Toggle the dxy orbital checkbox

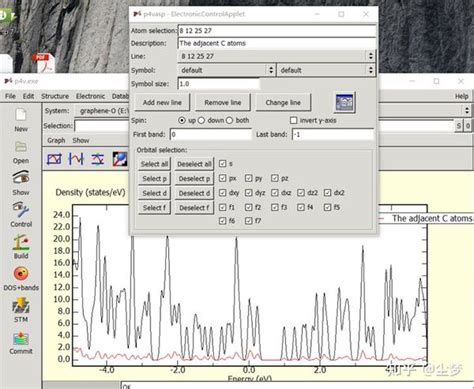(223, 193)
